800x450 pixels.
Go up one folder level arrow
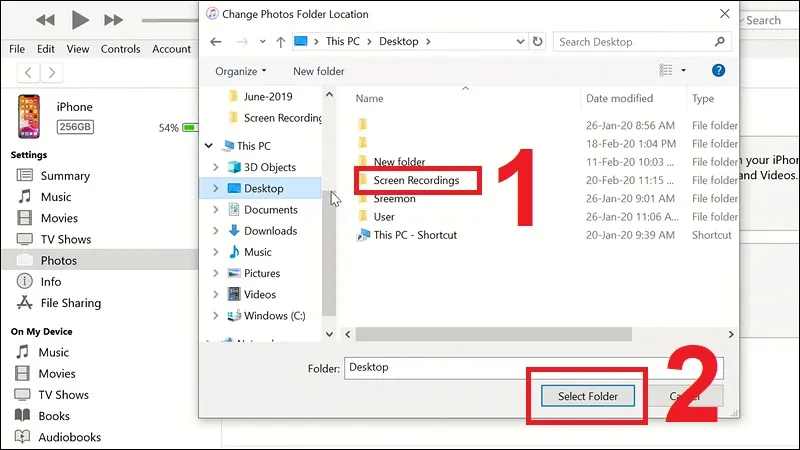pos(280,41)
